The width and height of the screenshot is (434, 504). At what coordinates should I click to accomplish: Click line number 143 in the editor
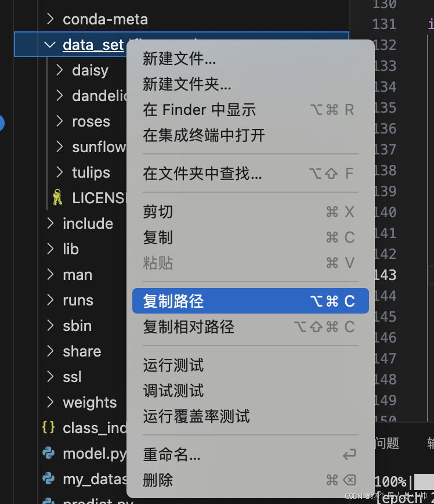[385, 275]
